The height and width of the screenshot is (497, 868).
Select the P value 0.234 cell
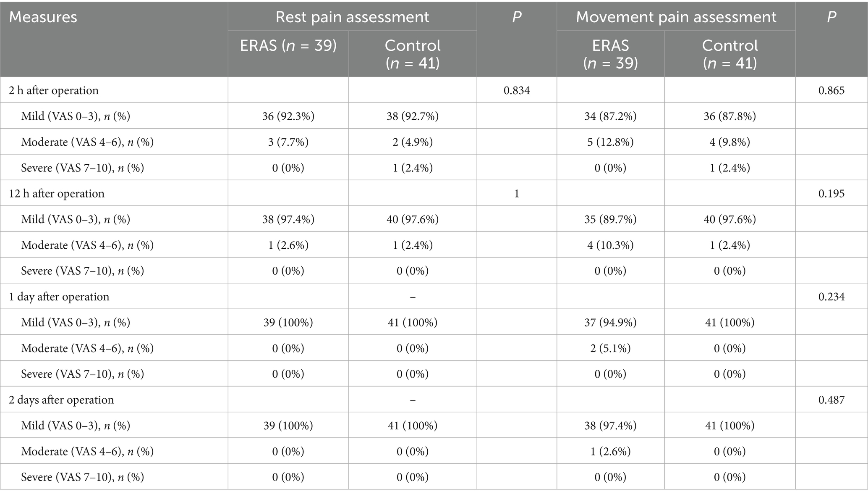[831, 297]
